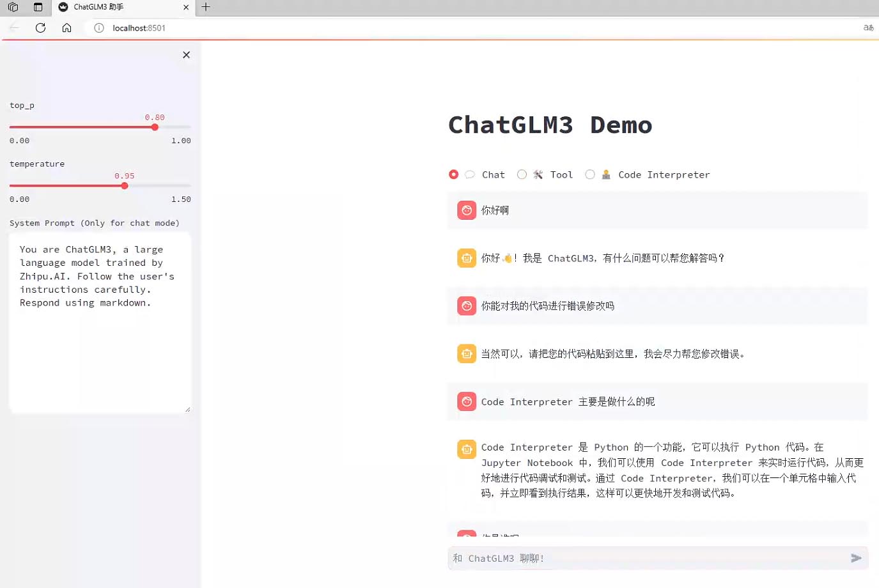Open a new browser tab
Viewport: 879px width, 588px height.
pos(206,7)
